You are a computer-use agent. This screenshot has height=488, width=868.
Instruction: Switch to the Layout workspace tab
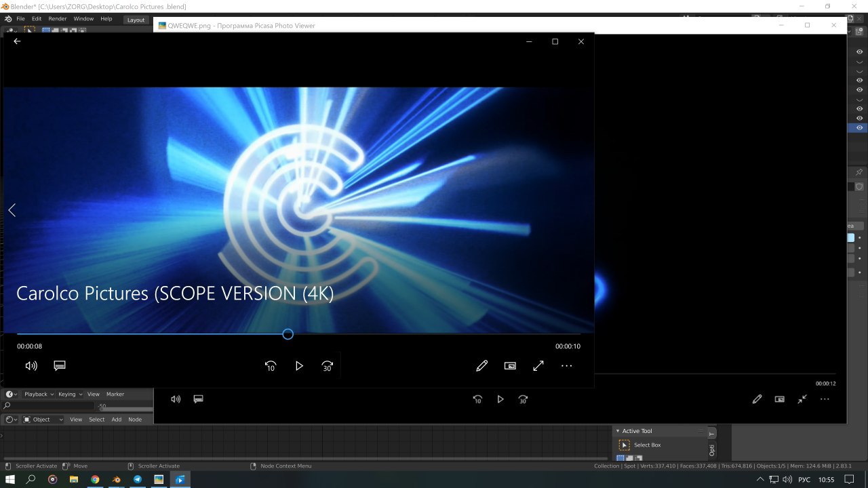pyautogui.click(x=136, y=20)
